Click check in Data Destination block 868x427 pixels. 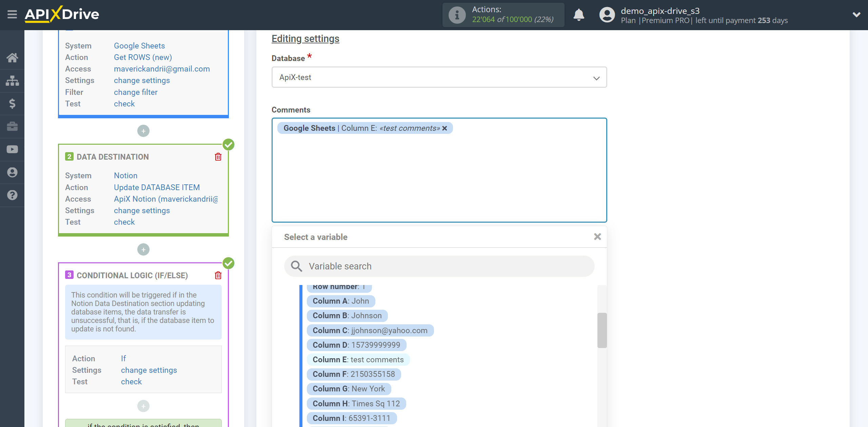(124, 222)
